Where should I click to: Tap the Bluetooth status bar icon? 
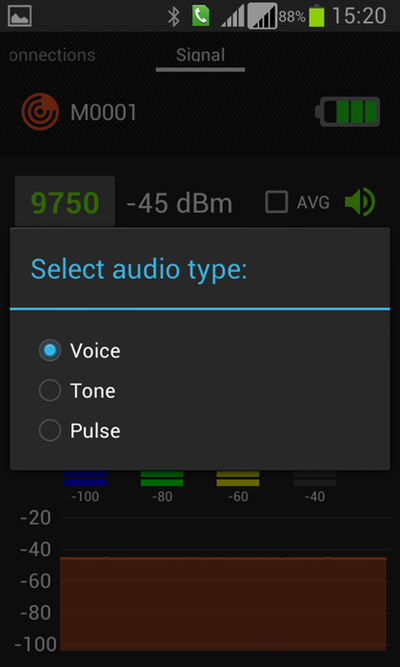173,17
